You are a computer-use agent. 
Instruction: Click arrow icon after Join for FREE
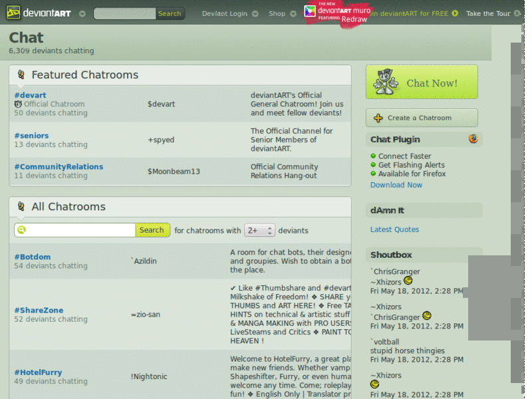pyautogui.click(x=455, y=13)
